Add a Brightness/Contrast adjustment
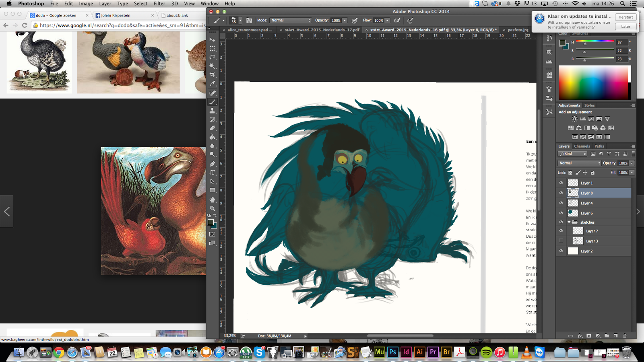 (x=574, y=119)
